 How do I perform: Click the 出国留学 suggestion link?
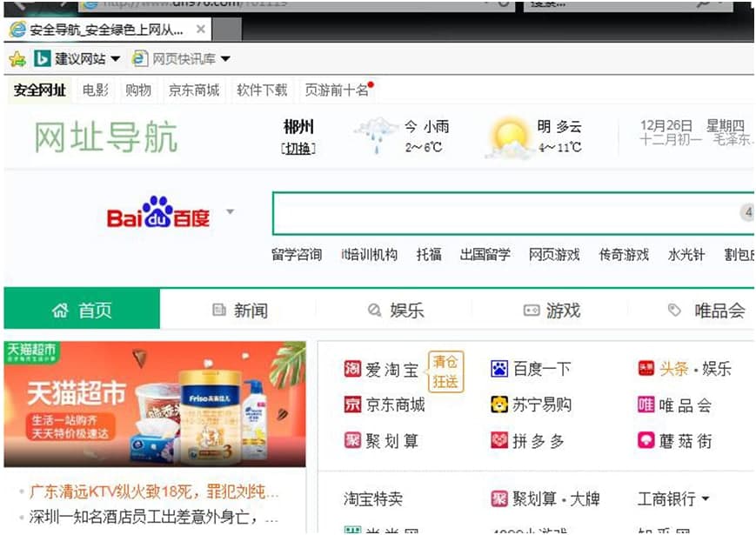pyautogui.click(x=485, y=255)
